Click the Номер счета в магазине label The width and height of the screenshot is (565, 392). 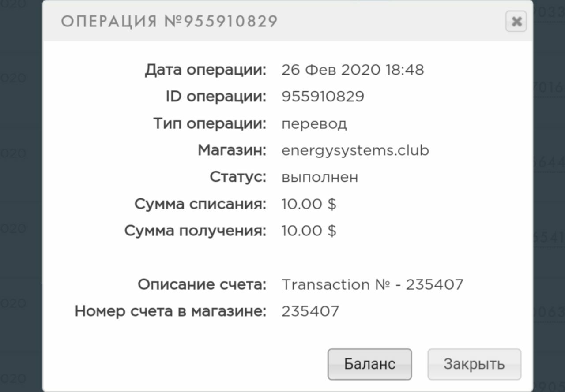pyautogui.click(x=170, y=311)
